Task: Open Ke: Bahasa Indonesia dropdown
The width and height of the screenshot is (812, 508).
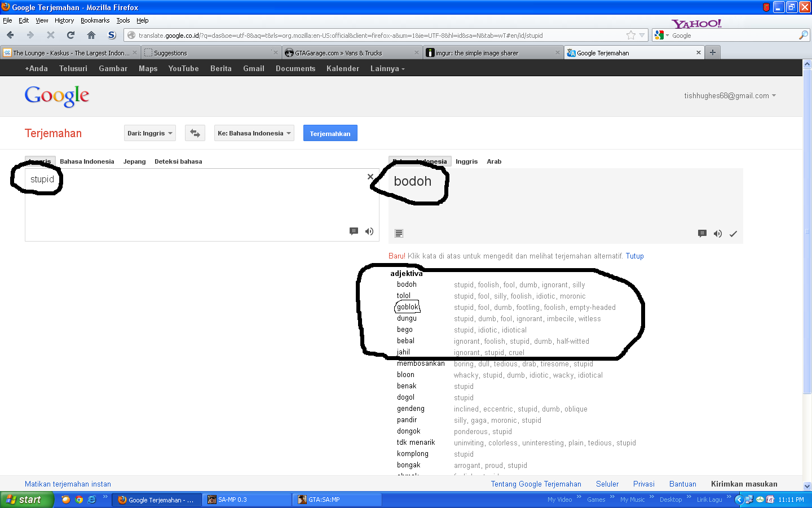Action: [254, 133]
